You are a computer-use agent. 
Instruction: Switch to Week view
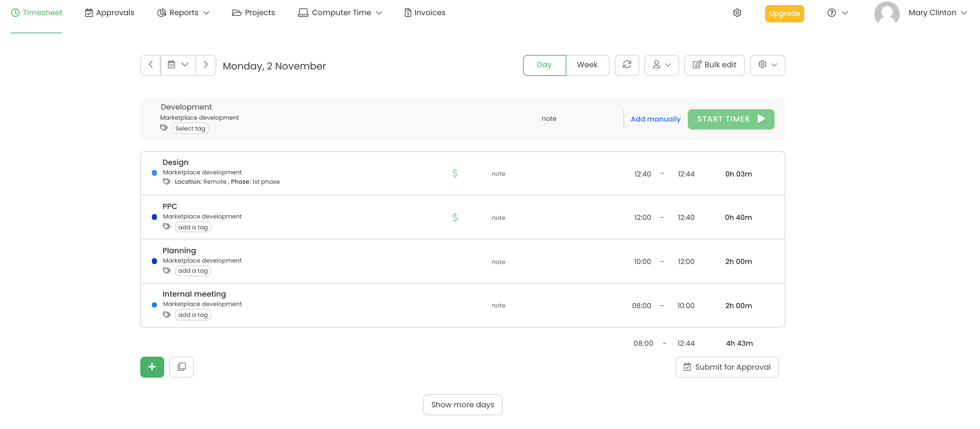(x=586, y=64)
